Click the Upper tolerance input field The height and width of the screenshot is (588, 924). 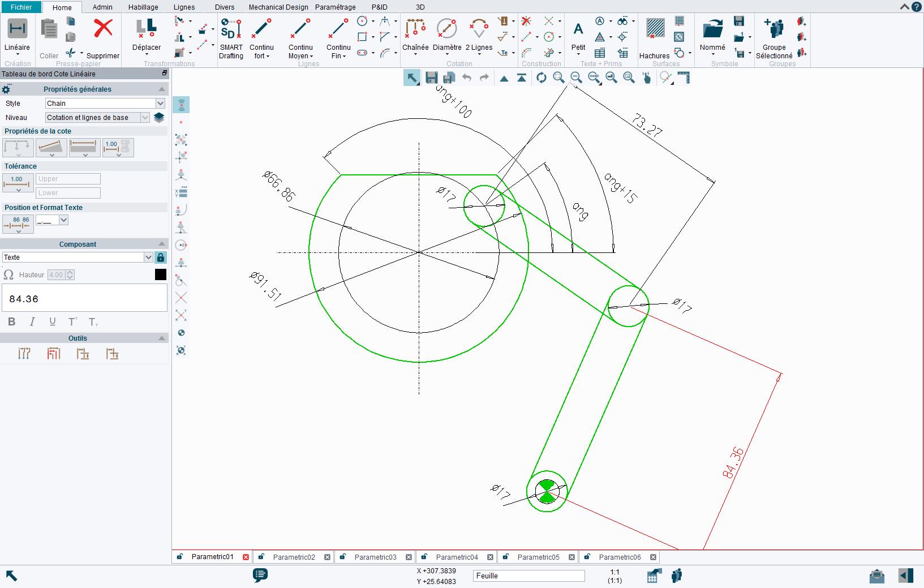pyautogui.click(x=68, y=179)
